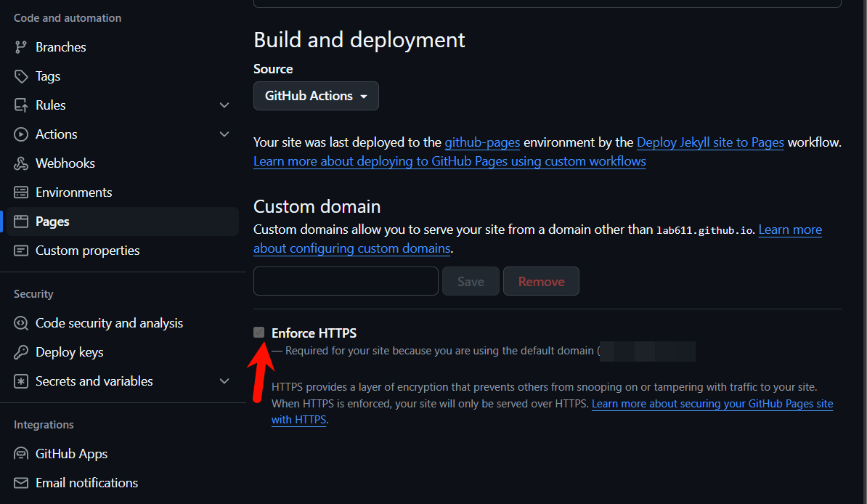The image size is (867, 504).
Task: Click the Custom properties note icon
Action: point(21,251)
